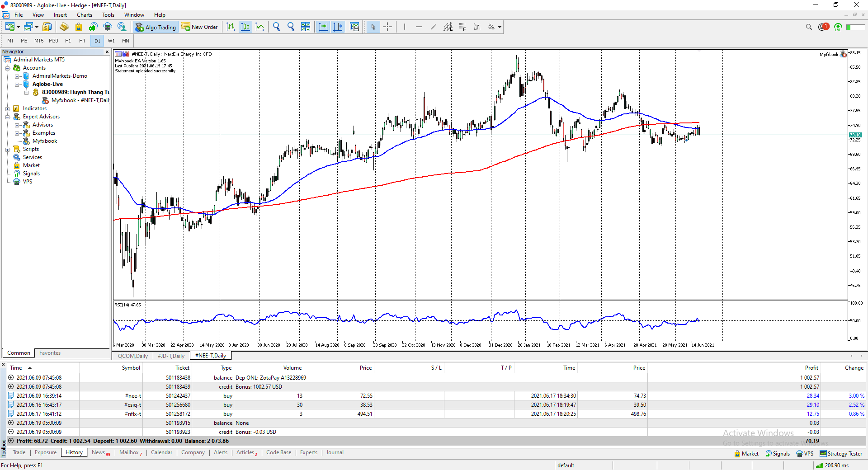Select the line chart icon
Screen dimensions: 868x470
pyautogui.click(x=260, y=27)
